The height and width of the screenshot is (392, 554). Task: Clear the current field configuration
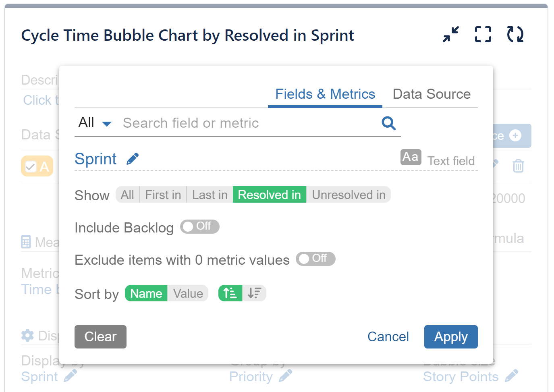click(100, 337)
